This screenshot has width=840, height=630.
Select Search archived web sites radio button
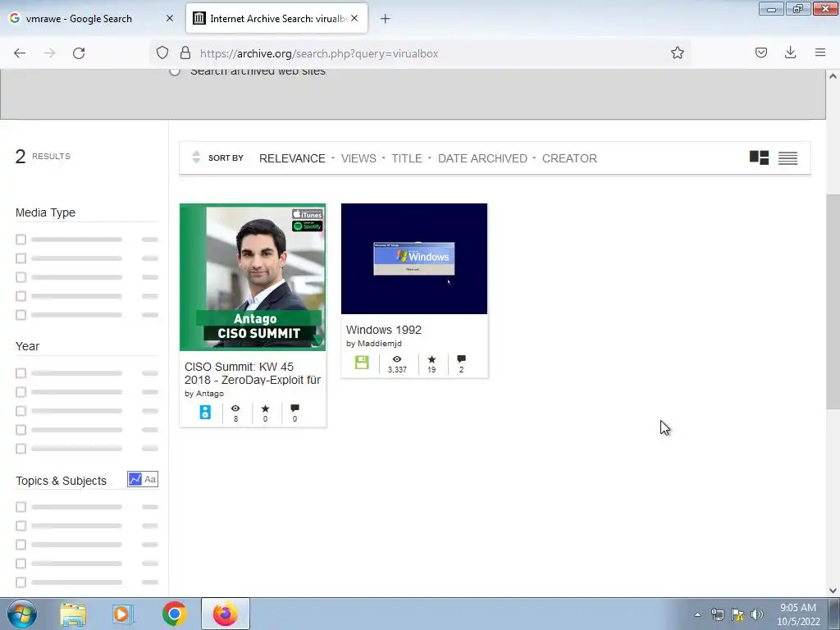point(175,71)
